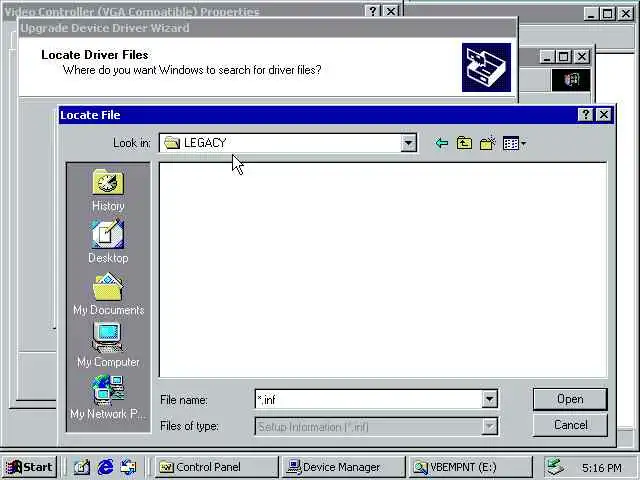Click the empty file list area
Screen dimensions: 640x480
click(x=382, y=269)
